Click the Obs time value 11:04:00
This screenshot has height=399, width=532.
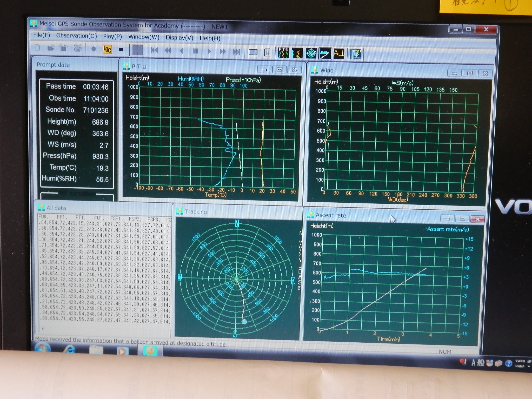(x=96, y=99)
